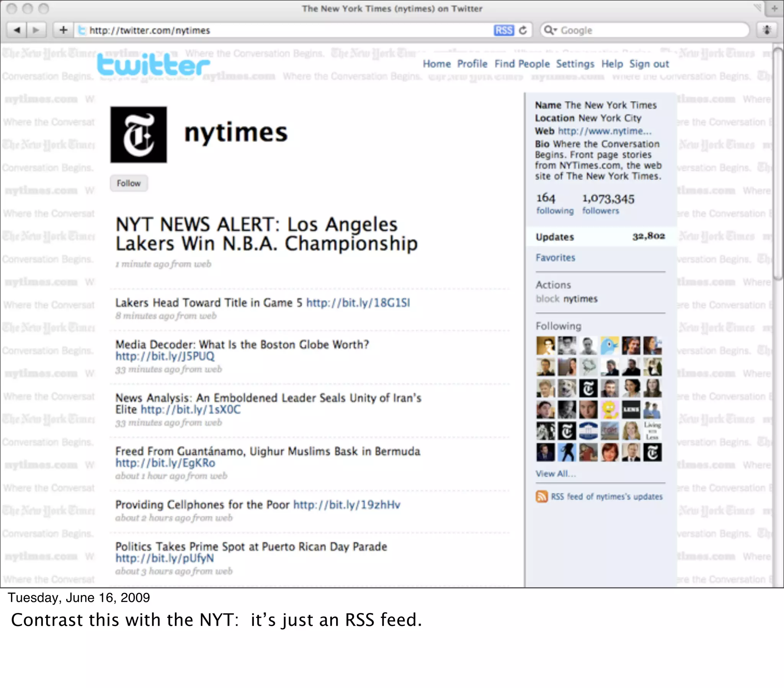This screenshot has height=688, width=784.
Task: Click the 'about 1 hour ago' timestamp
Action: [171, 476]
